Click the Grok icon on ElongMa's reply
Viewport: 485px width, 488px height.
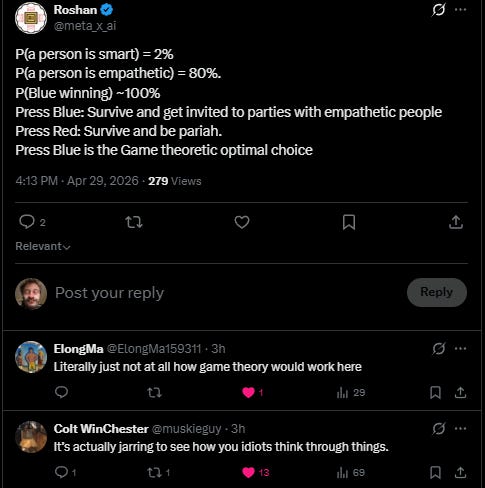tap(438, 349)
